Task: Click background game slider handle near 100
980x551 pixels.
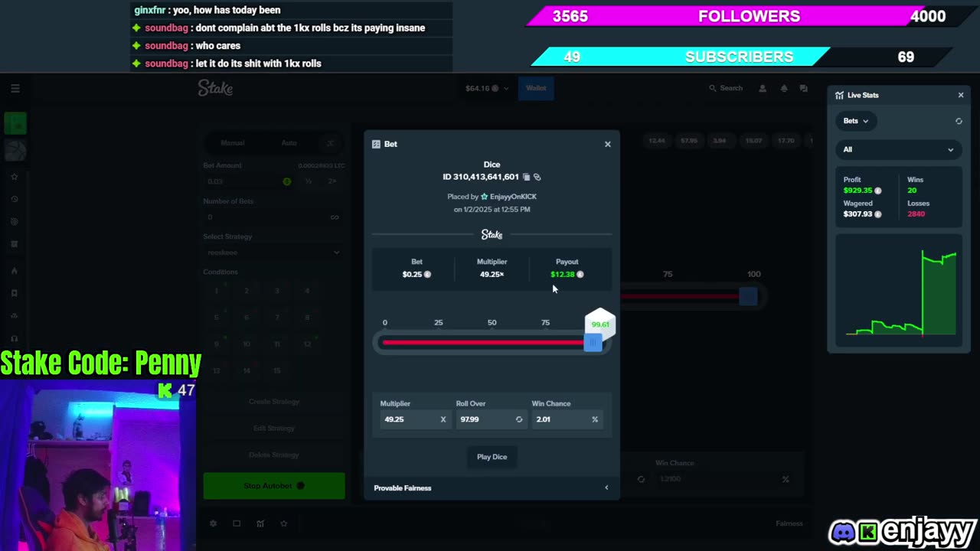Action: point(748,296)
